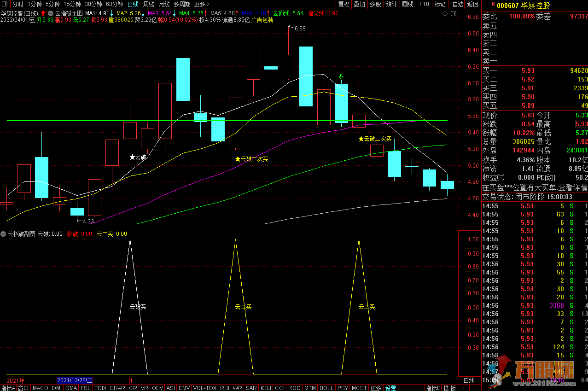Click the 买一 price 5.93 row
Screen dimensions: 588x391
tap(535, 70)
